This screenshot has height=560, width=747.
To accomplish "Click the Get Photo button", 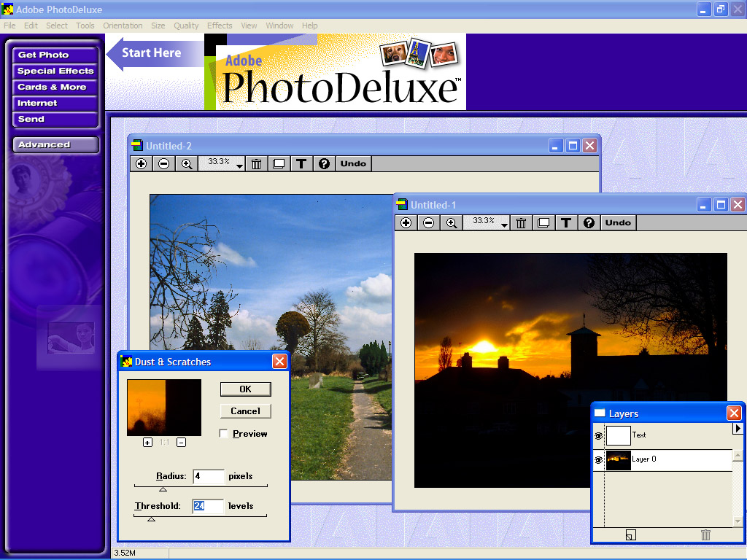I will (x=55, y=55).
